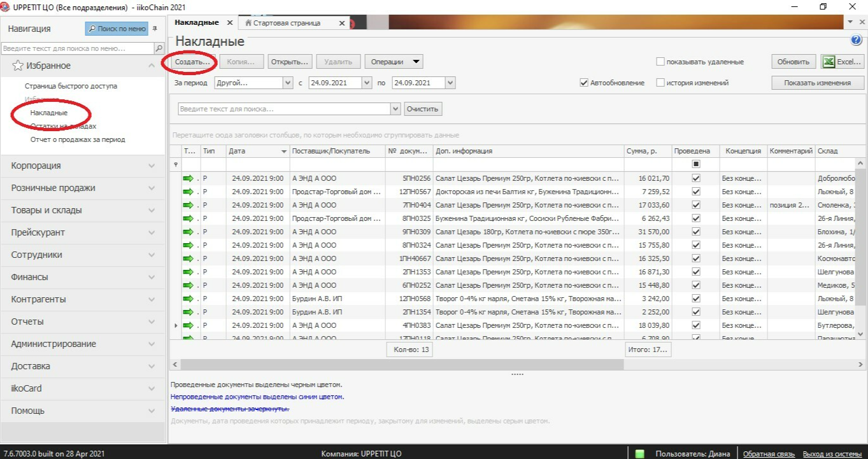Expand the Финансы navigation section
The width and height of the screenshot is (868, 459).
(83, 277)
